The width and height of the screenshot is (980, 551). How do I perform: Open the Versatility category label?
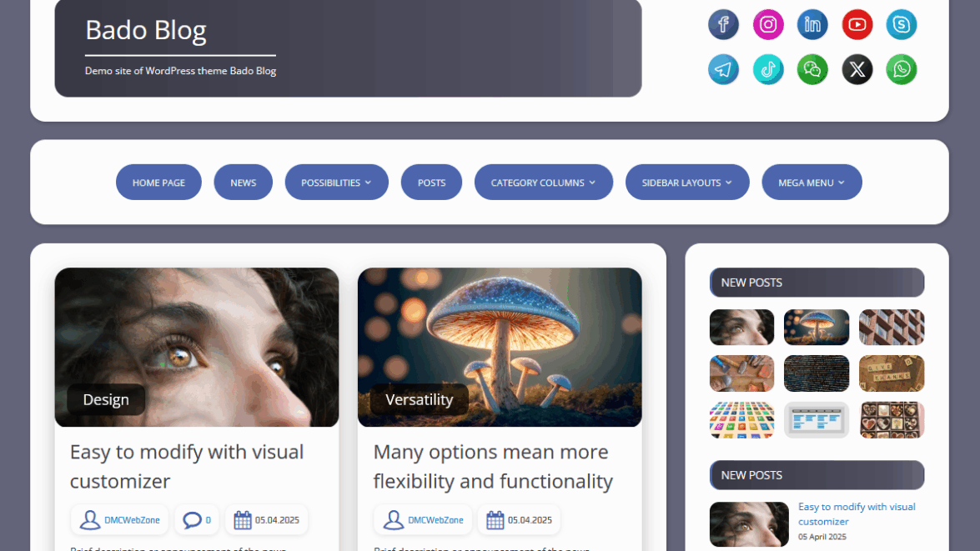[x=419, y=399]
